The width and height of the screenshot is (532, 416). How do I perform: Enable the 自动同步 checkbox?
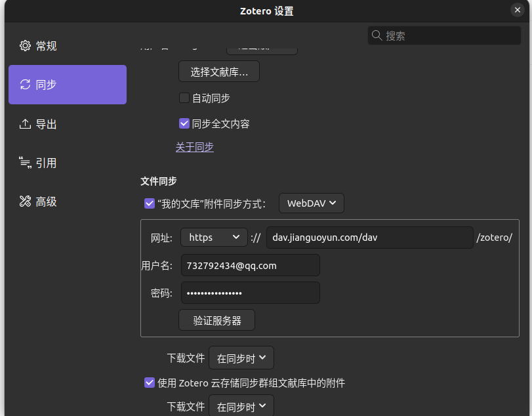tap(184, 98)
